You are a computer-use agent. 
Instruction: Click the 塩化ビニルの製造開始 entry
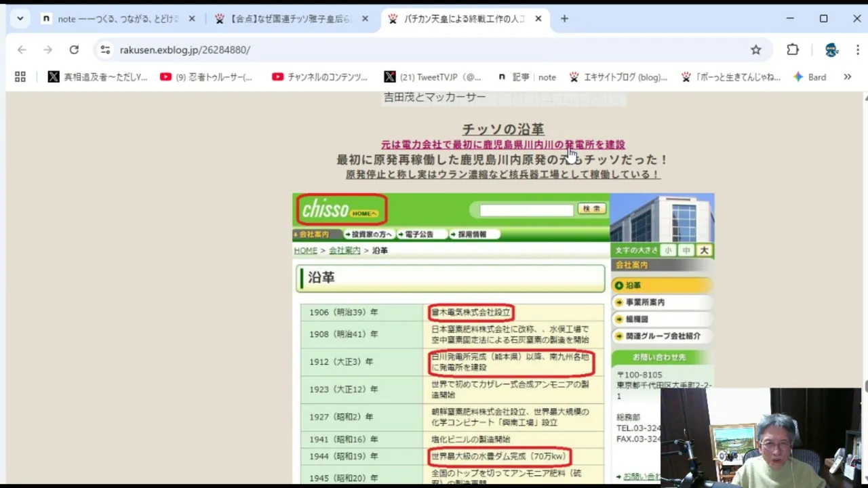471,439
